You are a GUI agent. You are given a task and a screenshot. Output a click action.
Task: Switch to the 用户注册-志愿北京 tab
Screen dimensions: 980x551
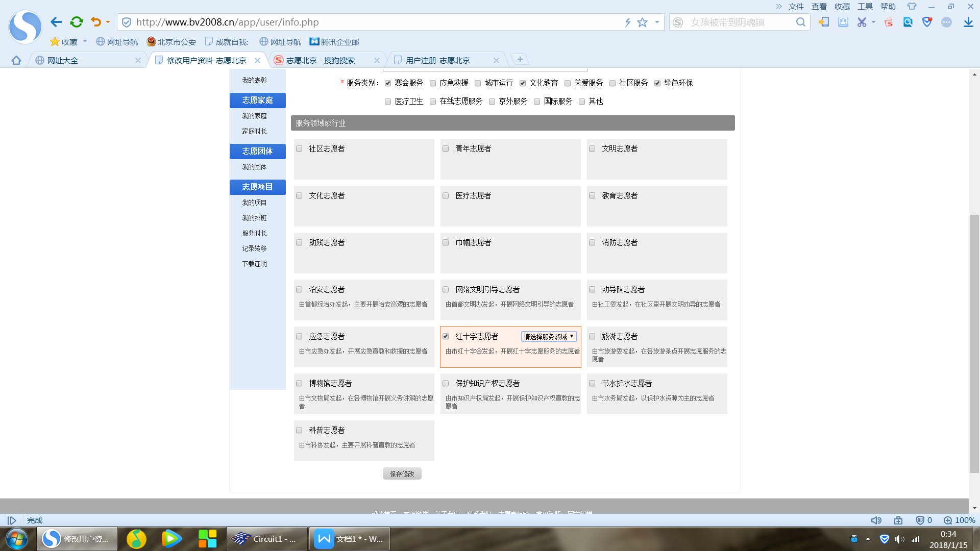click(x=437, y=60)
